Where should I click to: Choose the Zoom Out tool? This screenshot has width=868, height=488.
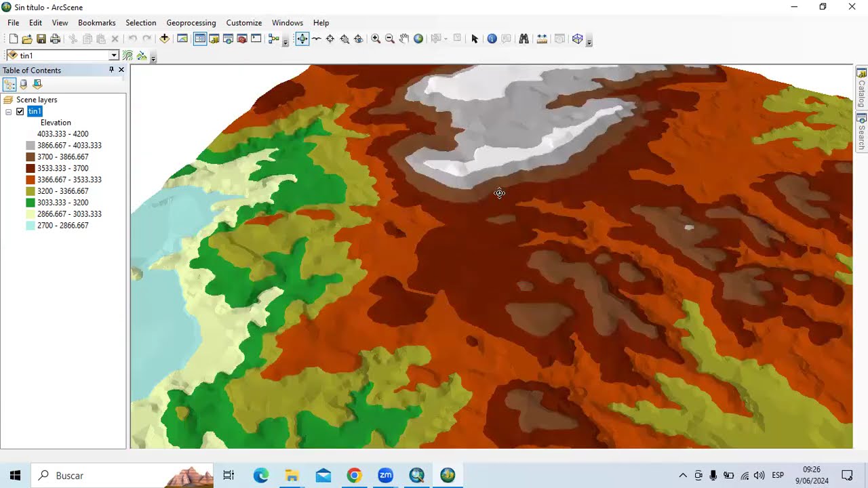tap(390, 39)
